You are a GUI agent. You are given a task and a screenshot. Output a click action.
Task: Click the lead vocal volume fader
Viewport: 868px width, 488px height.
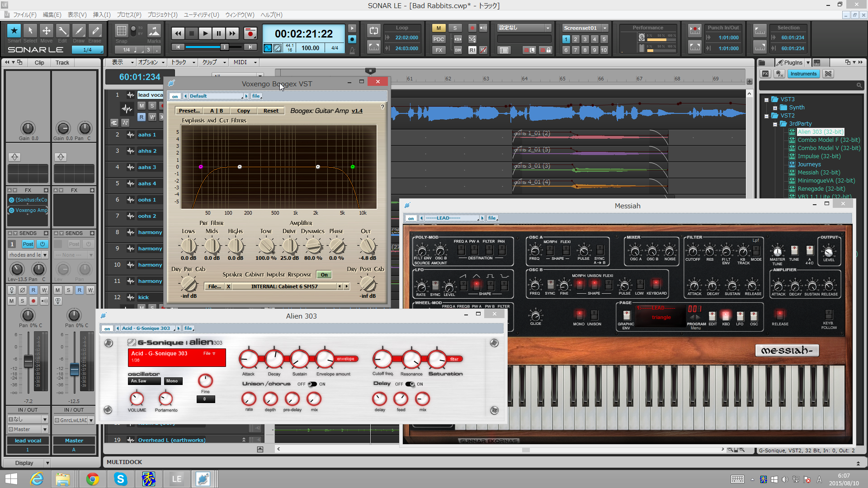pyautogui.click(x=28, y=361)
